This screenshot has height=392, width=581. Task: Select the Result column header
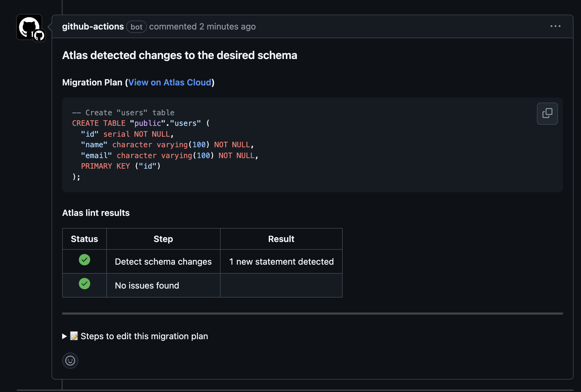click(281, 239)
